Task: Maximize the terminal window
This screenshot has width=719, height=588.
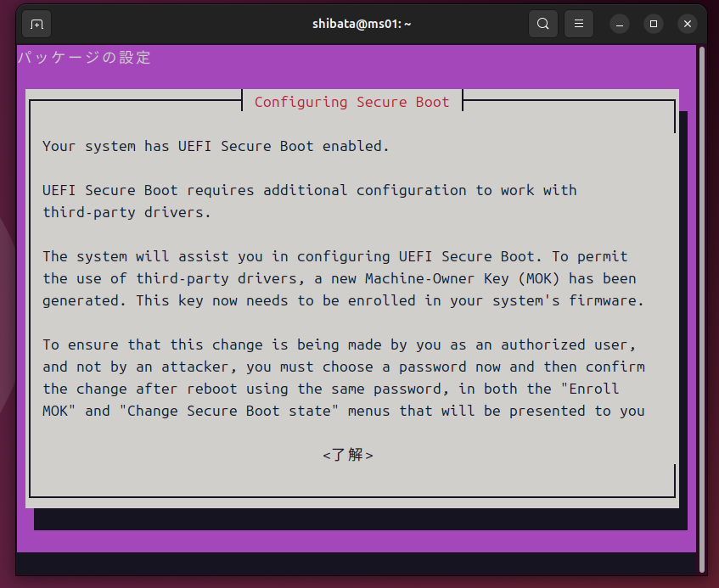Action: click(653, 24)
